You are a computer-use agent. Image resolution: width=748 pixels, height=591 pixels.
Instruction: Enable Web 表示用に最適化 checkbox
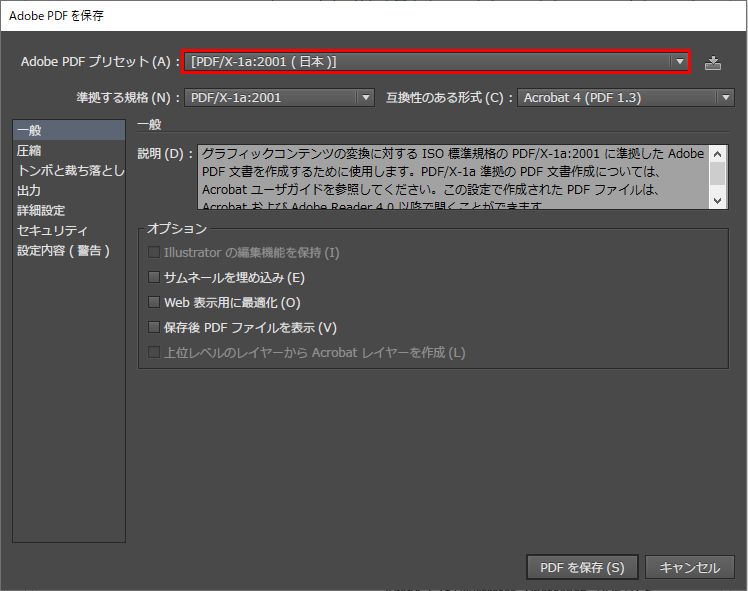pos(154,302)
